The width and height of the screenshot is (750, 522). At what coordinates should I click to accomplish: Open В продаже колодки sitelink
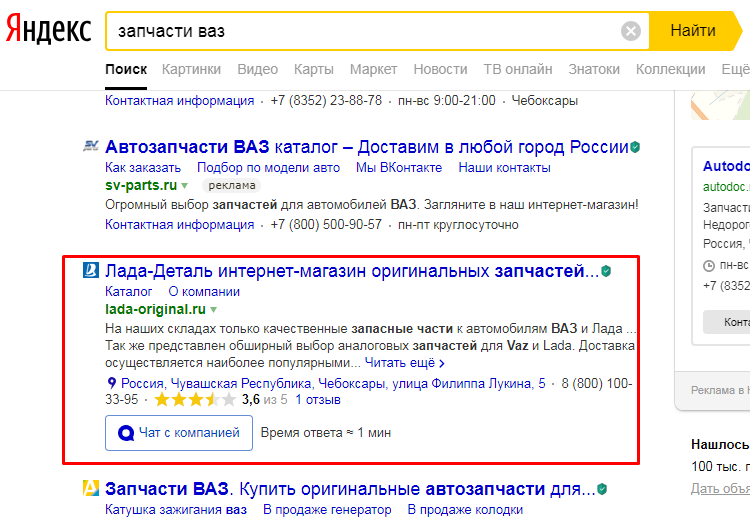(x=465, y=510)
